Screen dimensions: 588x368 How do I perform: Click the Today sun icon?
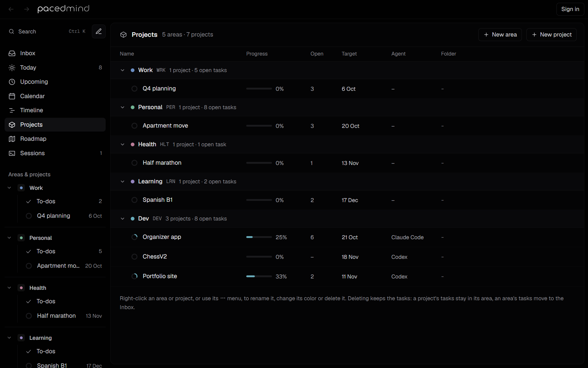(x=12, y=68)
